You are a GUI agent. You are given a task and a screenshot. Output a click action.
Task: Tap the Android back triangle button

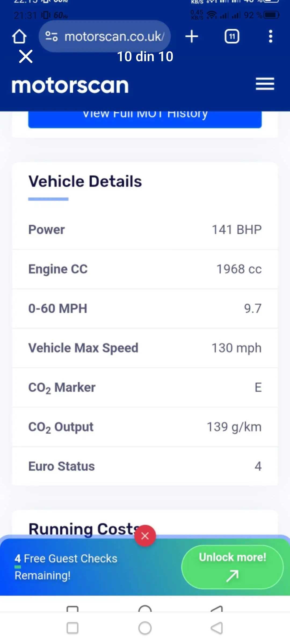click(217, 628)
